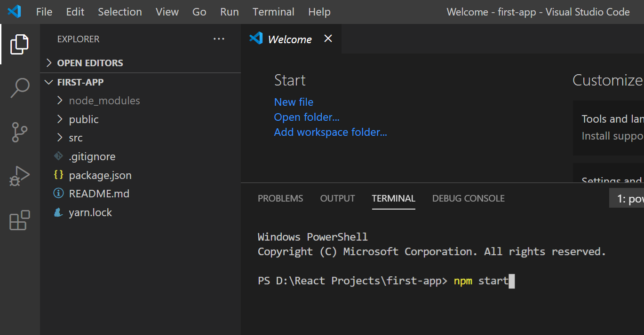Click the EXPLORER panel title
Screen dimensions: 644x335
tap(78, 39)
